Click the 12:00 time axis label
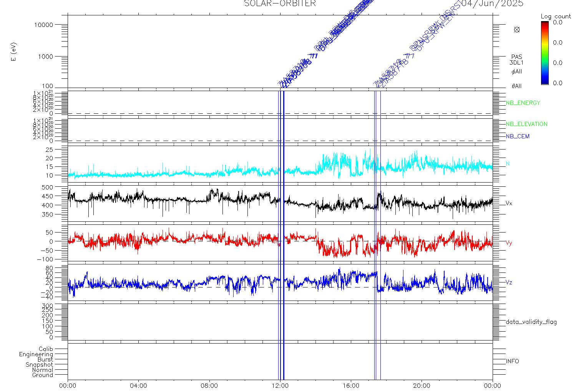This screenshot has width=581, height=392. point(280,385)
